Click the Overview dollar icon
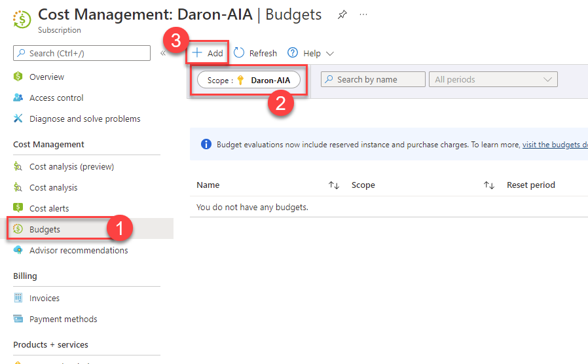588x364 pixels. point(18,77)
